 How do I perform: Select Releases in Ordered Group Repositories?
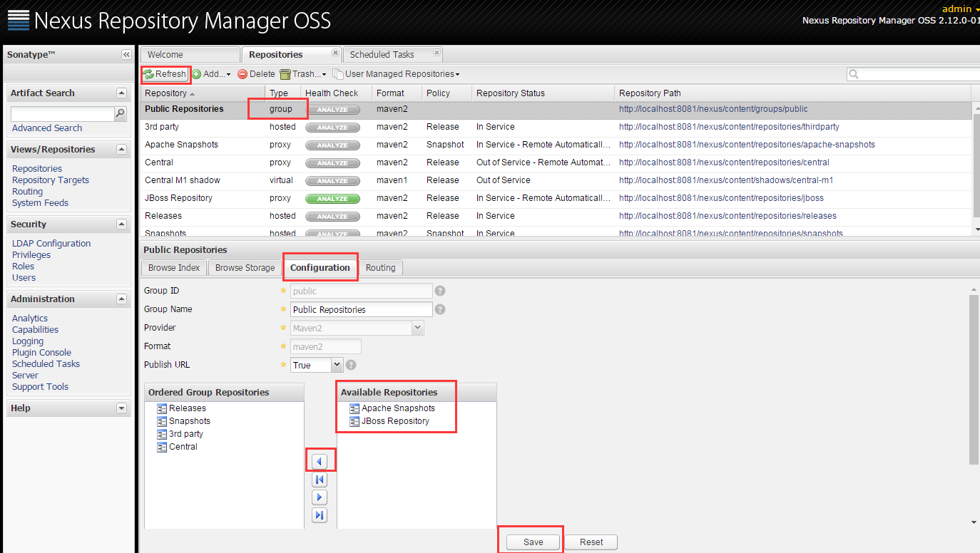[x=187, y=408]
